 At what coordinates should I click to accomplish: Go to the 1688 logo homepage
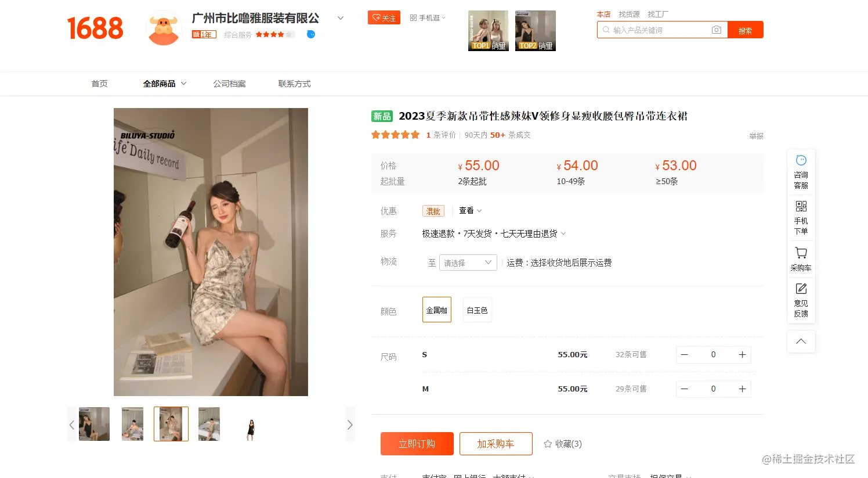[x=95, y=28]
